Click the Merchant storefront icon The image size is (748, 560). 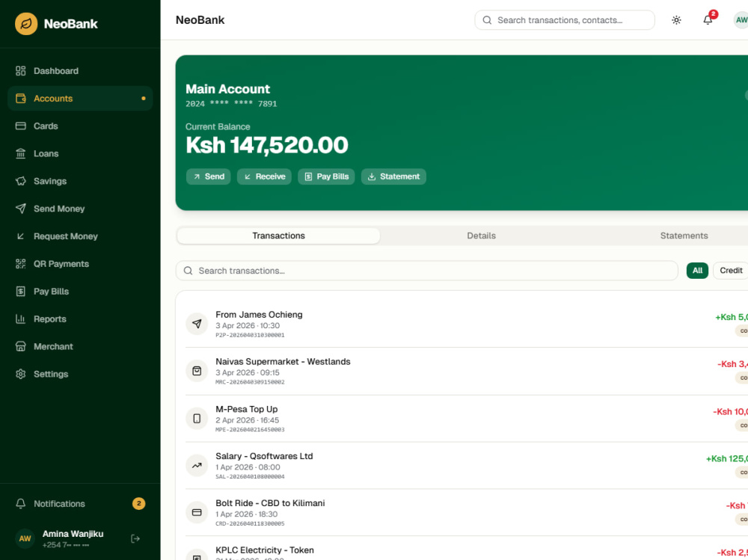20,347
